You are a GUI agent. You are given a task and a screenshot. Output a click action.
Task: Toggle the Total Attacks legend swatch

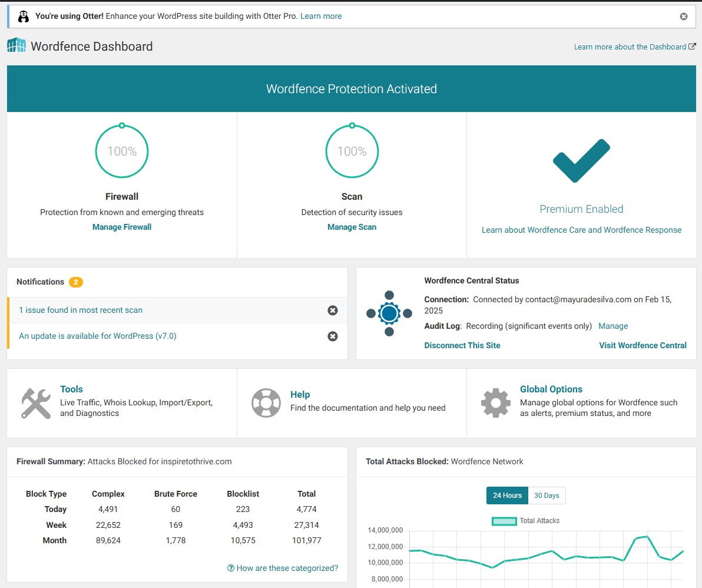pyautogui.click(x=504, y=521)
